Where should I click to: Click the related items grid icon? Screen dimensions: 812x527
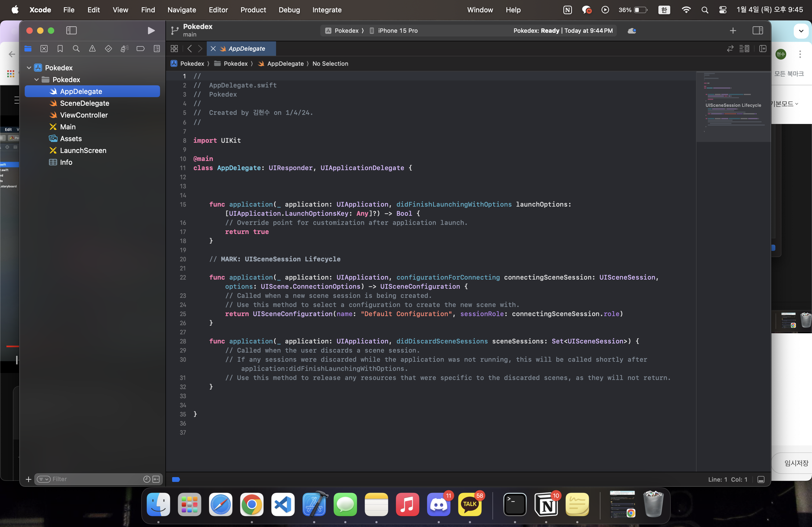pos(174,49)
